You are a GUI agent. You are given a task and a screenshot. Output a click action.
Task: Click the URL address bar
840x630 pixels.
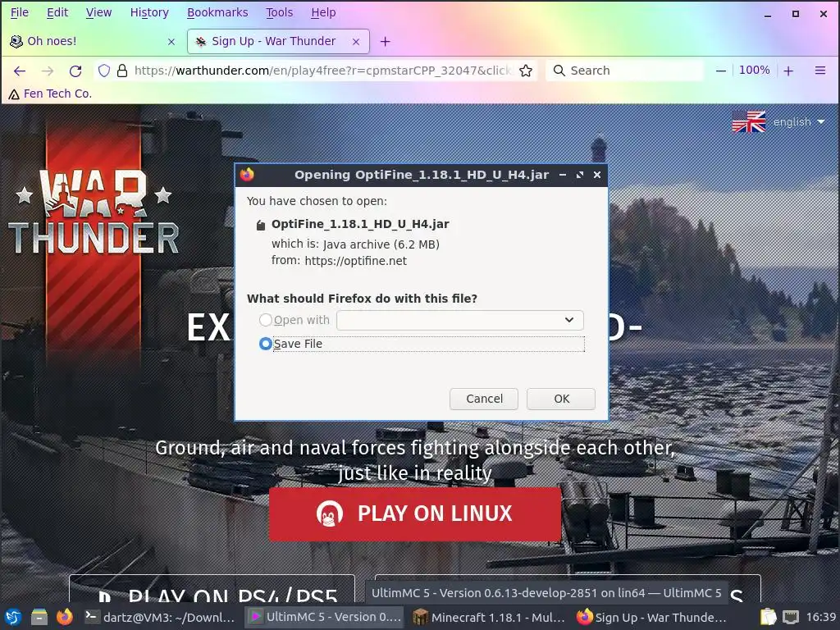pos(322,71)
